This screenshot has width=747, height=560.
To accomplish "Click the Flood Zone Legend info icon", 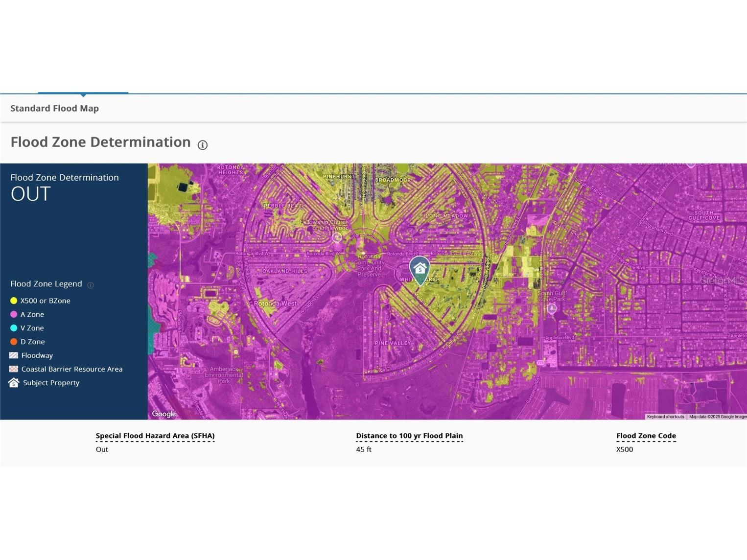I will [91, 285].
